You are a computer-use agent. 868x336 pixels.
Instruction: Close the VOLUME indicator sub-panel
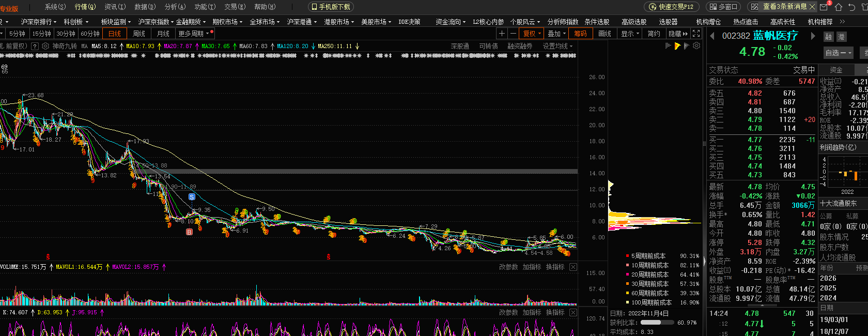[573, 267]
